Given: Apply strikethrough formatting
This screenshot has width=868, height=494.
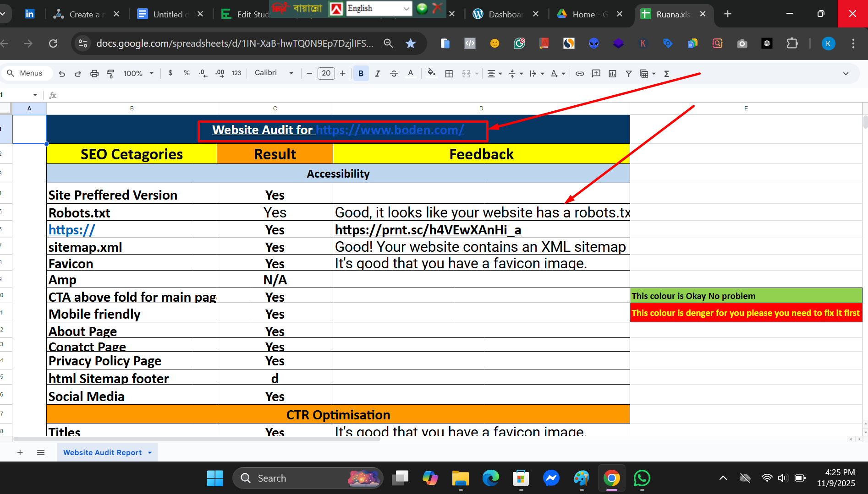Looking at the screenshot, I should 394,73.
